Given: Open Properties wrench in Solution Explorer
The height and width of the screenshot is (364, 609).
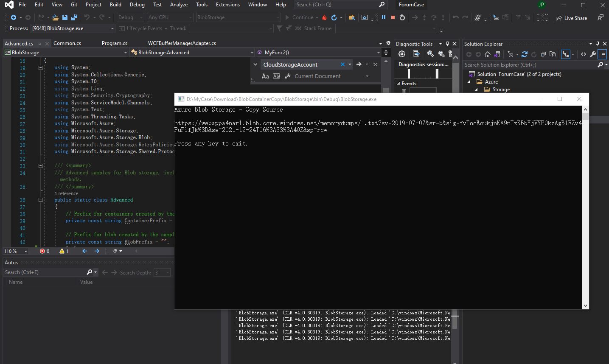Looking at the screenshot, I should tap(593, 54).
